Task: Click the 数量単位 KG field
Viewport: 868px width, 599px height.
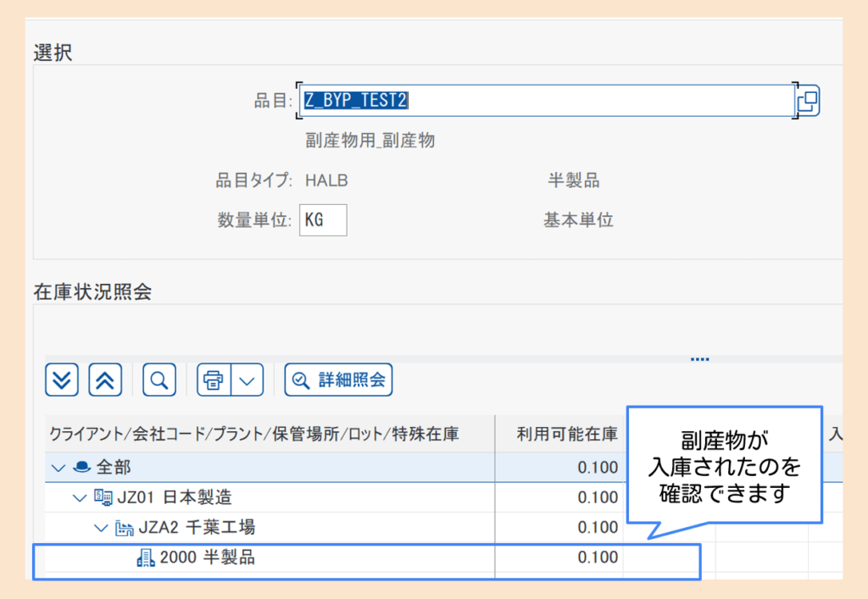Action: [x=322, y=219]
